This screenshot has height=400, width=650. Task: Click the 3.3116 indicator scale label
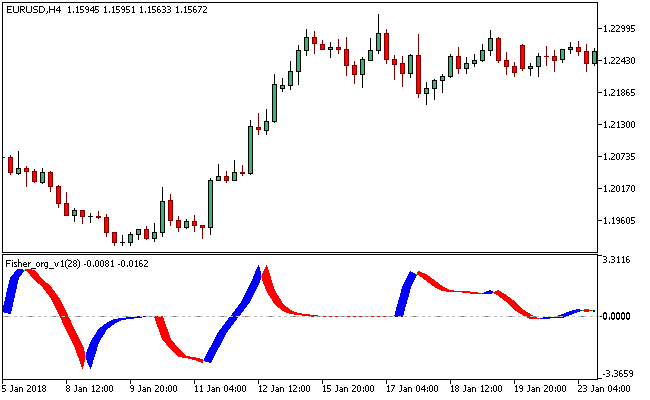pos(618,260)
